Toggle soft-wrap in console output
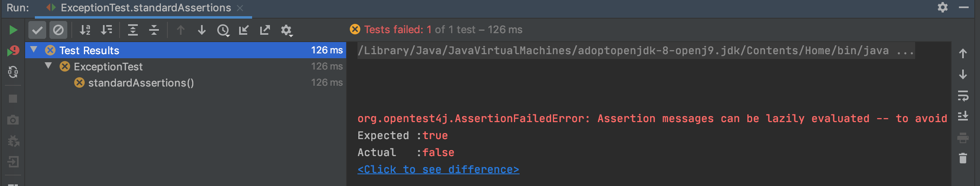Viewport: 980px width, 186px height. click(x=963, y=96)
